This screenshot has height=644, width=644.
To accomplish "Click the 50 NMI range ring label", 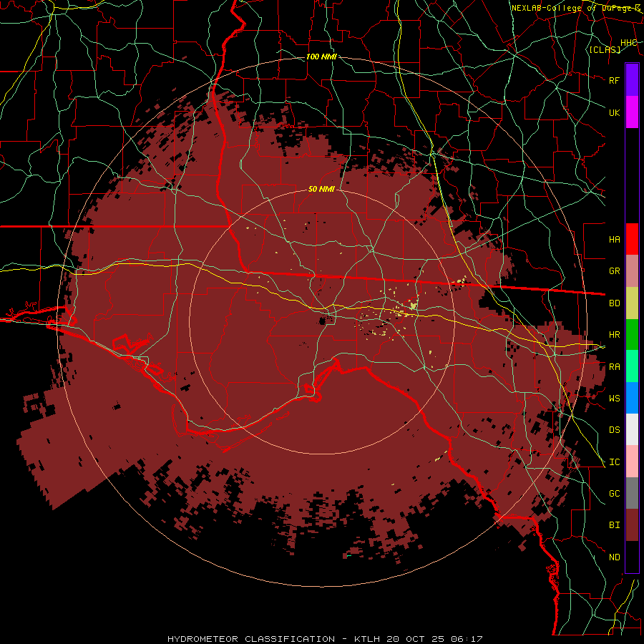I will 321,189.
